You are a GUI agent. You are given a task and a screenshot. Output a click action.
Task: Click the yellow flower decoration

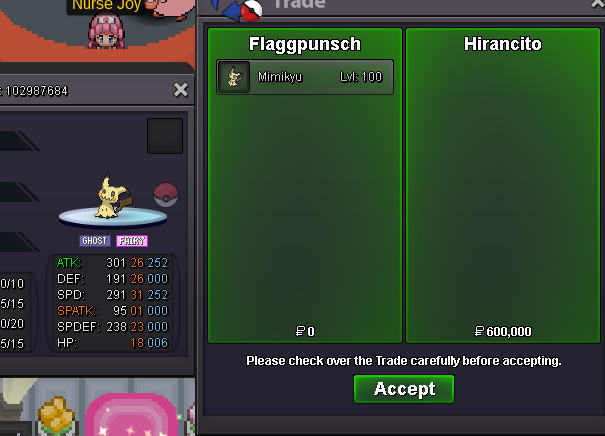pos(57,415)
